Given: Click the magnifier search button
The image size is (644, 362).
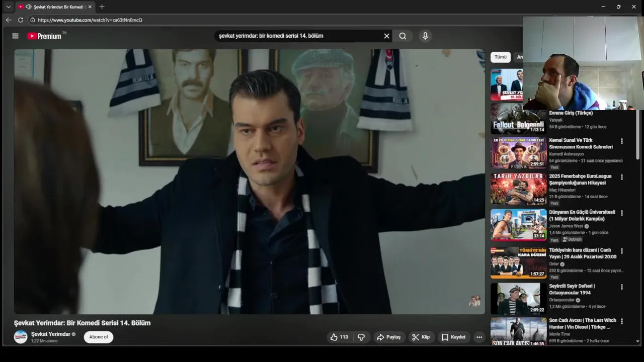Looking at the screenshot, I should pos(403,36).
